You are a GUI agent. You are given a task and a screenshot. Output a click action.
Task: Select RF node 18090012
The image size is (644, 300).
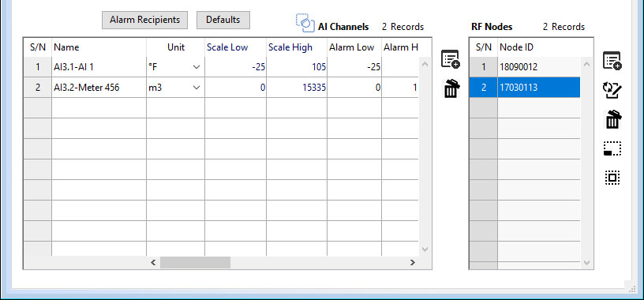click(539, 67)
